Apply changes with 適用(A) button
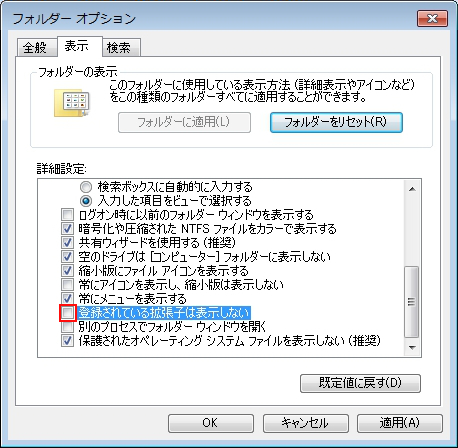458x448 pixels. click(x=400, y=423)
